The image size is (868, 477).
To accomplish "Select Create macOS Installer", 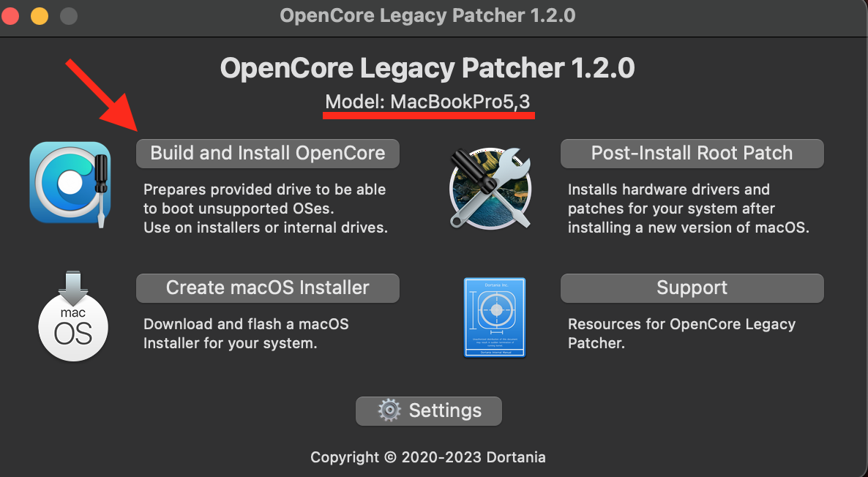I will click(x=267, y=288).
